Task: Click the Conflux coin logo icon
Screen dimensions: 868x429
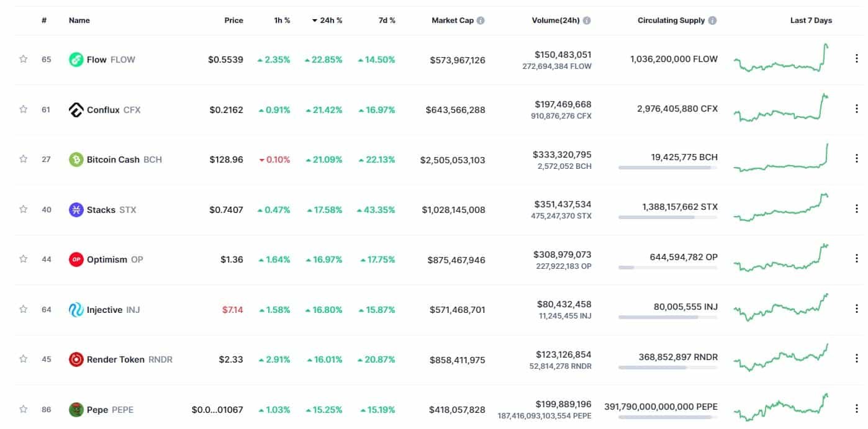Action: coord(76,110)
